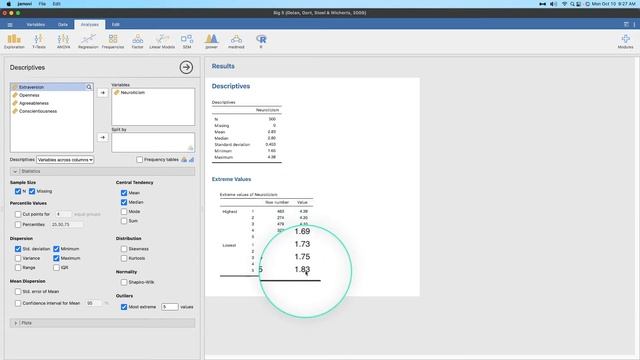Image resolution: width=640 pixels, height=360 pixels.
Task: Move selected variable into Split by box
Action: pos(102,137)
